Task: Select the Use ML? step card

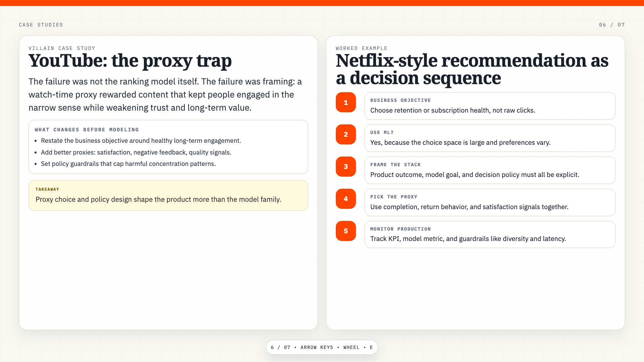Action: click(490, 138)
